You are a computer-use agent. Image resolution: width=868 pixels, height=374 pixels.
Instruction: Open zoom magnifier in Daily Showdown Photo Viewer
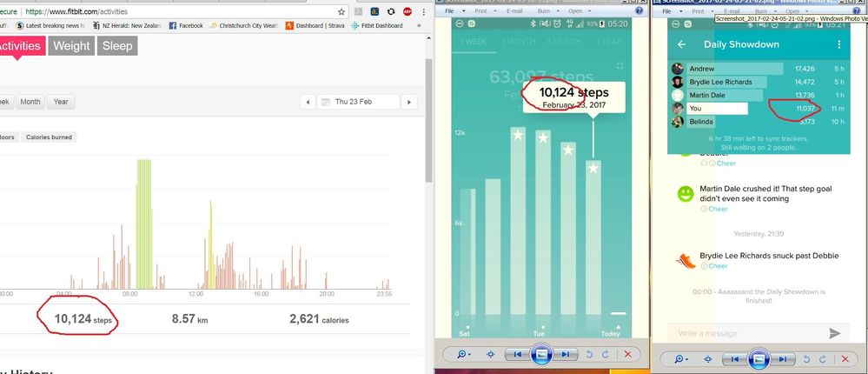click(681, 358)
